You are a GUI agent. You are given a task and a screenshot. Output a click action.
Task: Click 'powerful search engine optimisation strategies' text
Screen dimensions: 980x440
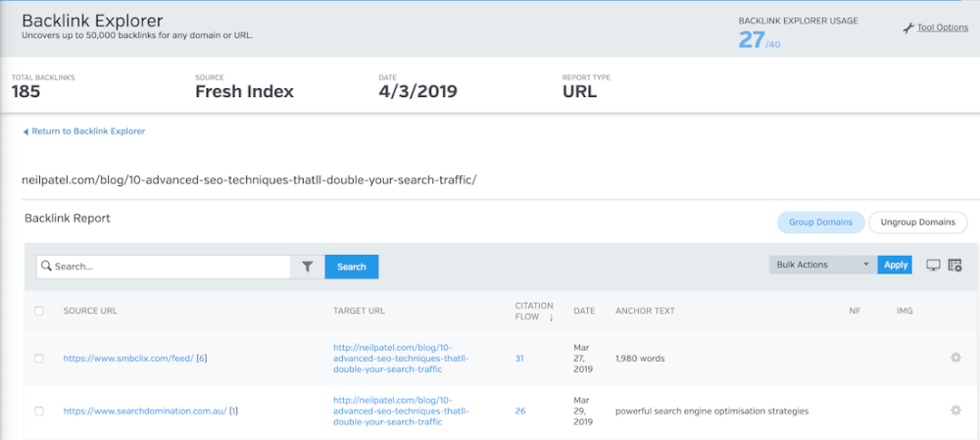[x=711, y=412]
